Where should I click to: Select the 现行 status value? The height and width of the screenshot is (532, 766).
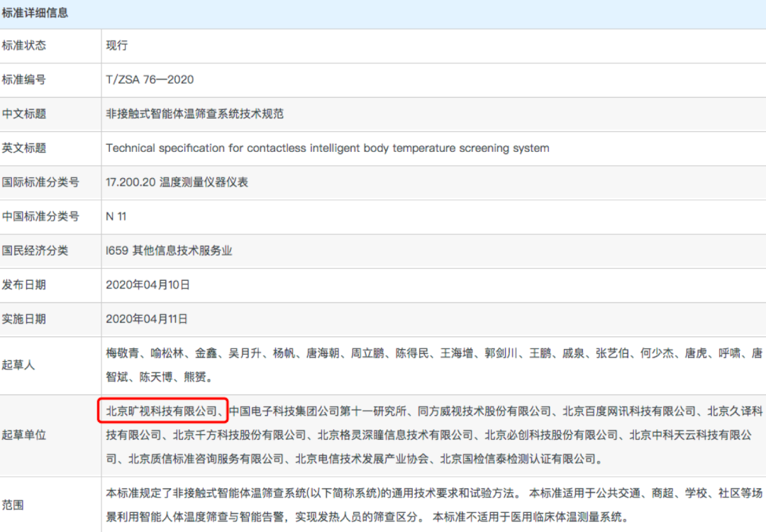[x=117, y=45]
